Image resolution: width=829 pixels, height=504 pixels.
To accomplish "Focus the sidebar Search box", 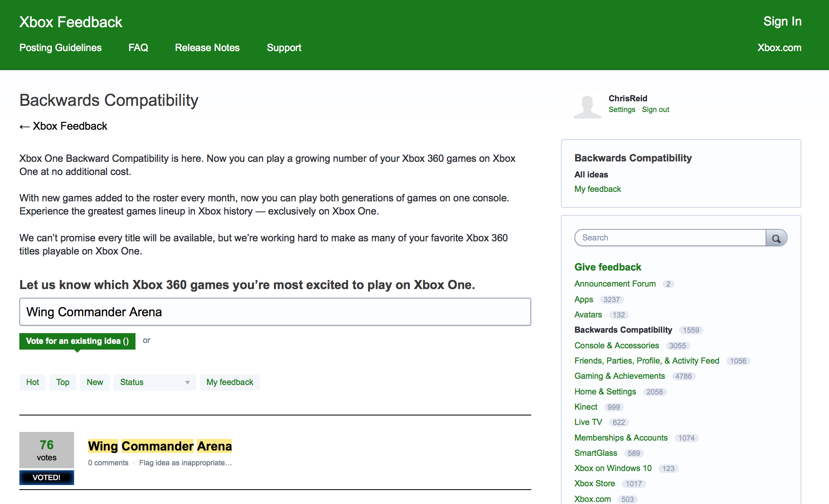I will [x=670, y=238].
